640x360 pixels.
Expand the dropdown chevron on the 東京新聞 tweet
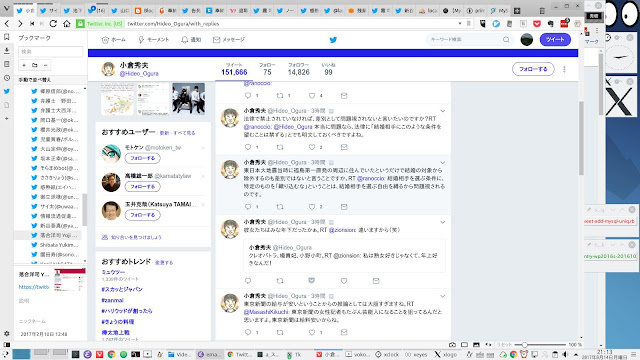[442, 296]
